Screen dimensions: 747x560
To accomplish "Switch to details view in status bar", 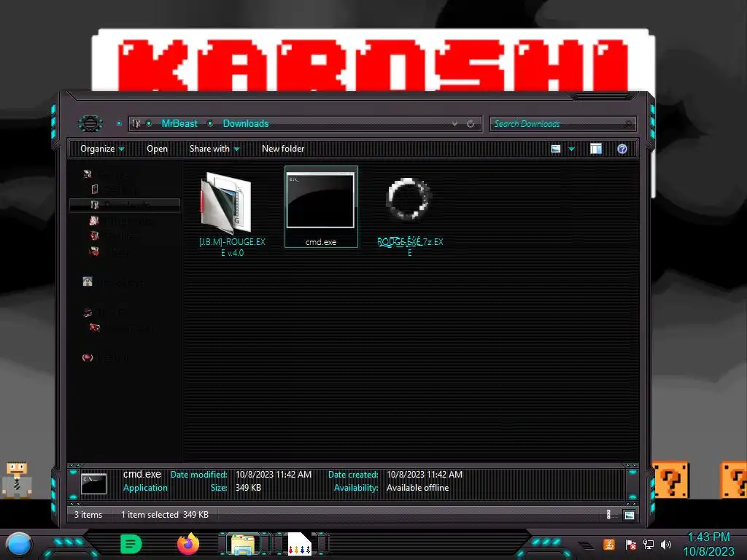I will 609,515.
